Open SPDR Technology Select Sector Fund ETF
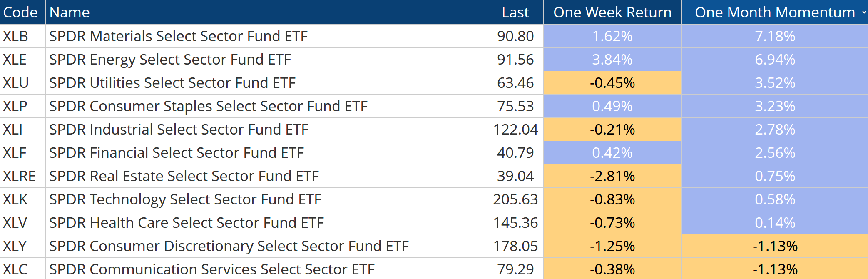Viewport: 868px width, 279px height. 185,199
